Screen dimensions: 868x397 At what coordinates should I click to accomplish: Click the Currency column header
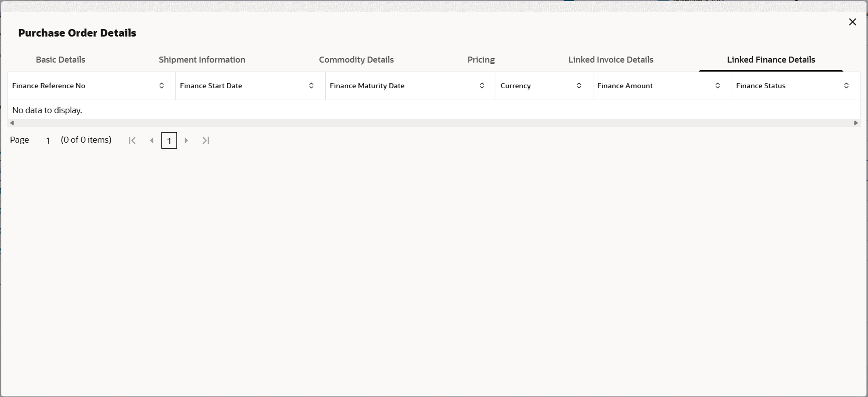click(x=545, y=86)
